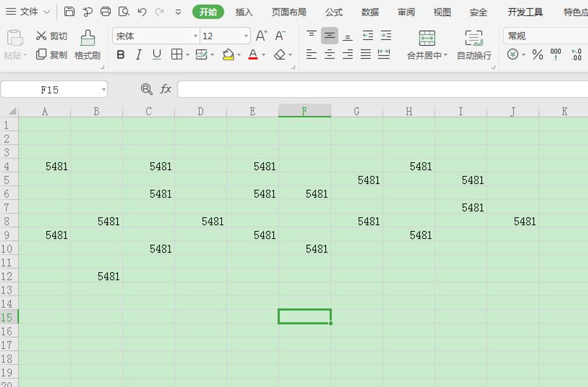This screenshot has width=588, height=387.
Task: Click the Increase Font Size button
Action: tap(261, 37)
